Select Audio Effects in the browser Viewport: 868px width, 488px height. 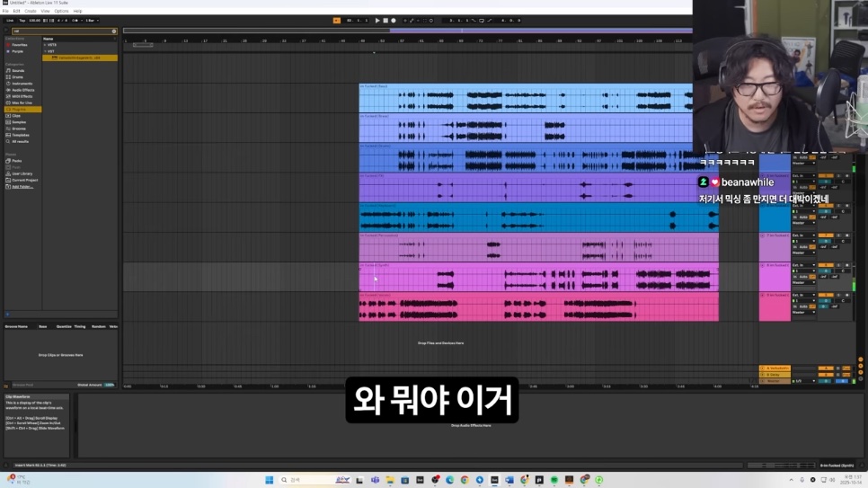pos(23,90)
